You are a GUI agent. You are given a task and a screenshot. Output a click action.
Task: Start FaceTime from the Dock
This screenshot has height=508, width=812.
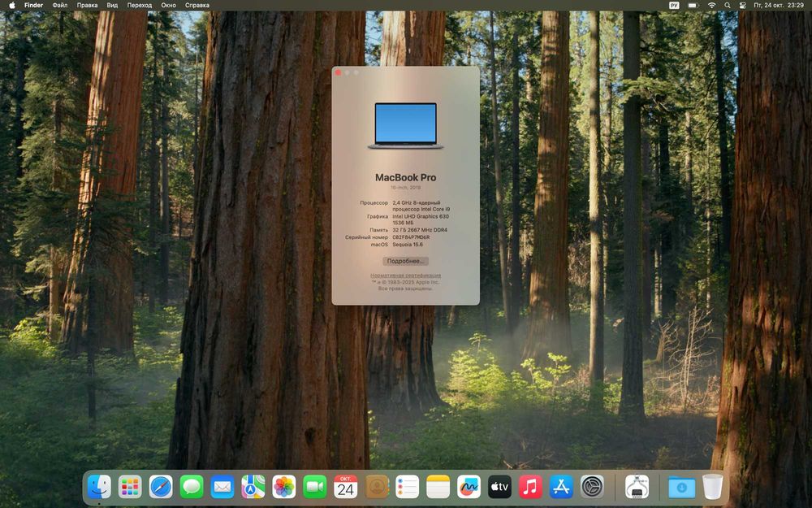[x=315, y=487]
